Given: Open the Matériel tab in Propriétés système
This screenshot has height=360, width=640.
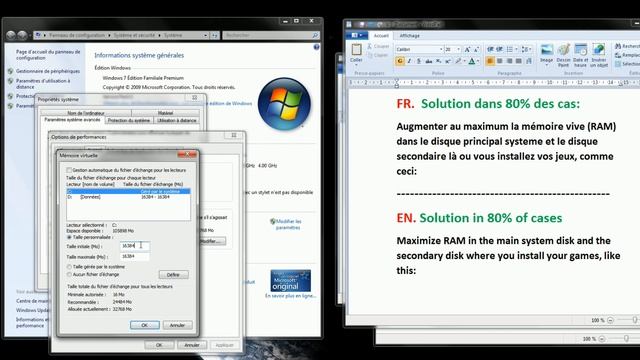Looking at the screenshot, I should pos(165,113).
